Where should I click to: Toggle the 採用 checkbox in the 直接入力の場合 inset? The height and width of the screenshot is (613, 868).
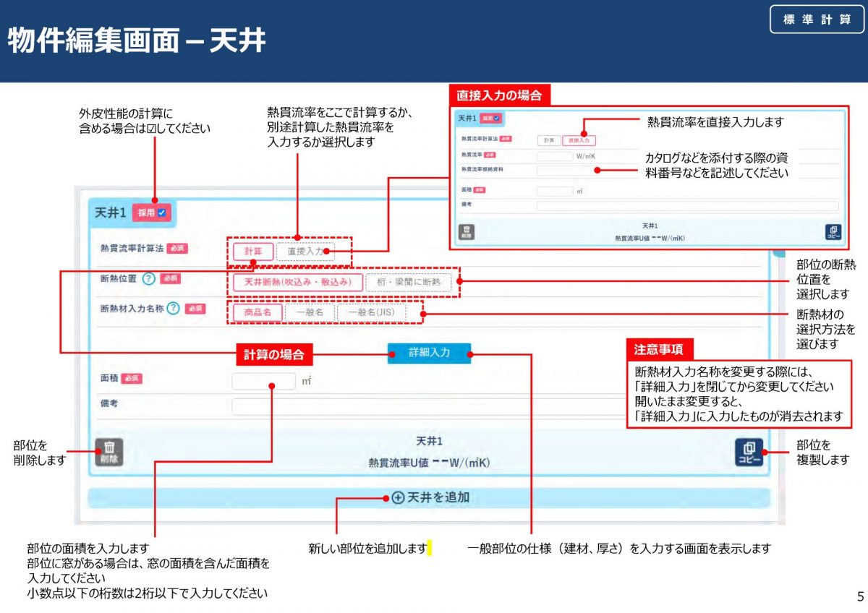[498, 118]
